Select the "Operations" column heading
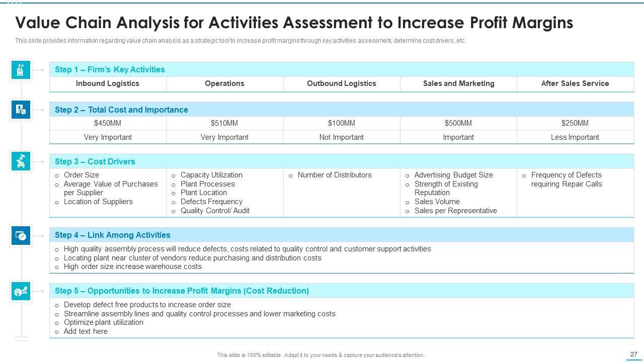Screen dimensions: 644x362 (x=224, y=83)
